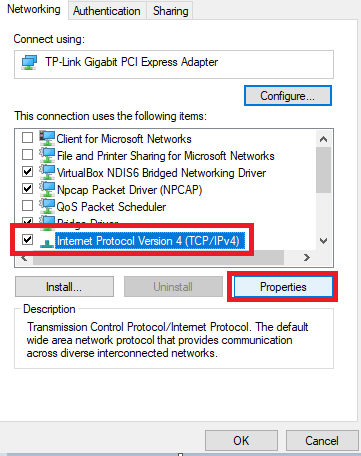Image resolution: width=361 pixels, height=456 pixels.
Task: Check File and Printer Sharing checkbox
Action: pyautogui.click(x=27, y=155)
